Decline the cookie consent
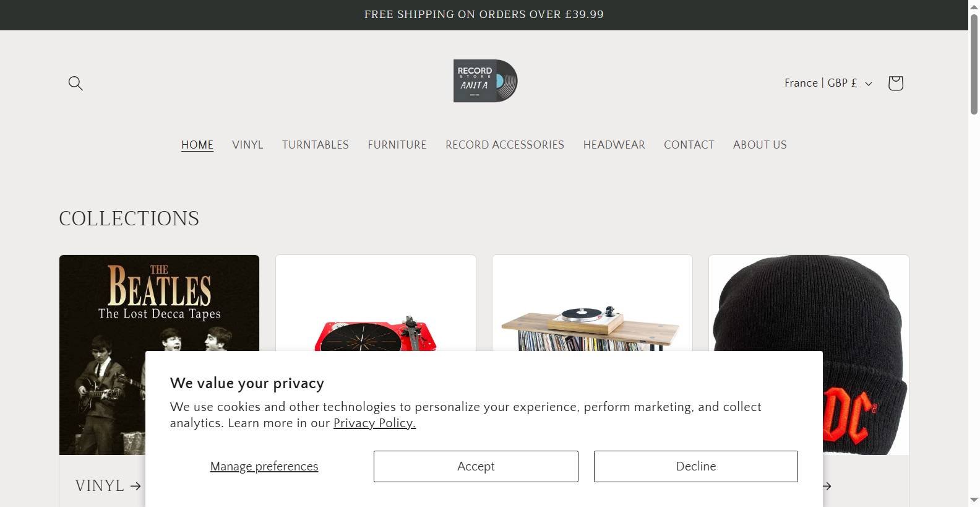The image size is (980, 507). [x=696, y=466]
